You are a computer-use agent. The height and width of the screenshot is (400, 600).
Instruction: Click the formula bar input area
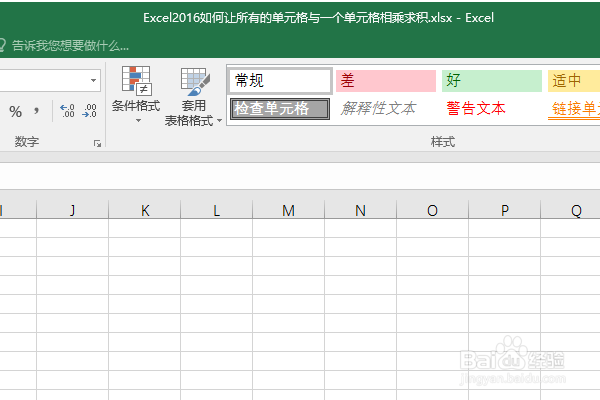pyautogui.click(x=300, y=176)
